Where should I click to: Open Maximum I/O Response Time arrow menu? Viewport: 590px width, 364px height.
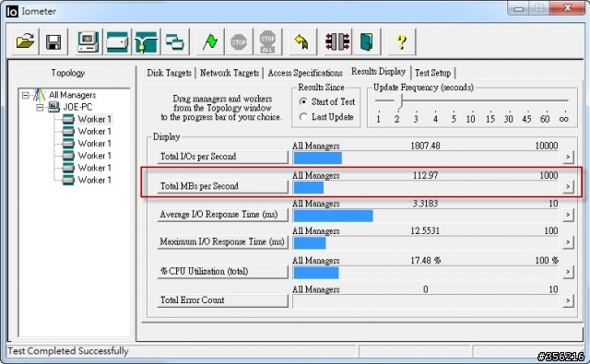click(x=568, y=241)
